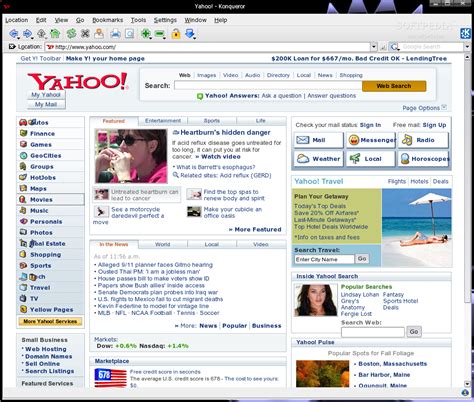Click the Radio music note icon
Viewport: 474px width, 402px height.
pyautogui.click(x=407, y=140)
